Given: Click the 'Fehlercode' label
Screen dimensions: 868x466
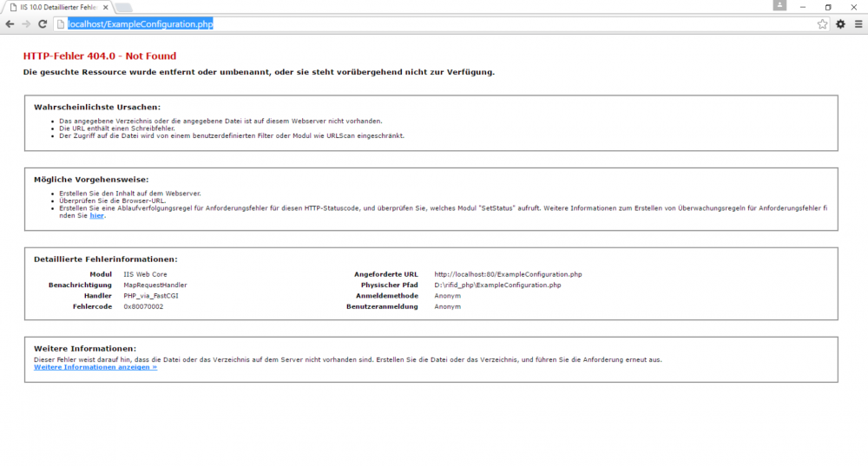Looking at the screenshot, I should tap(93, 306).
